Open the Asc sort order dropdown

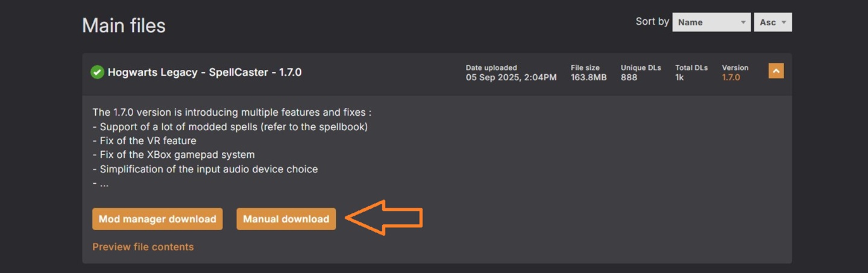[772, 22]
